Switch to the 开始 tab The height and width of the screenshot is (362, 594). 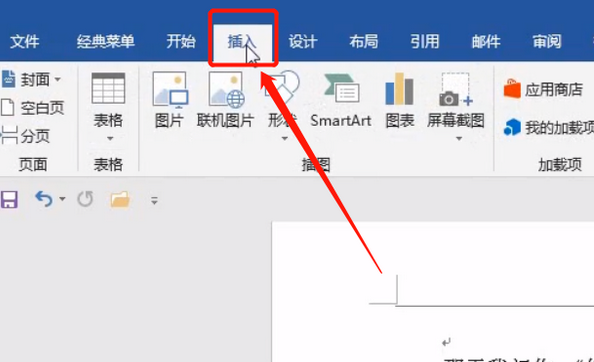point(181,41)
